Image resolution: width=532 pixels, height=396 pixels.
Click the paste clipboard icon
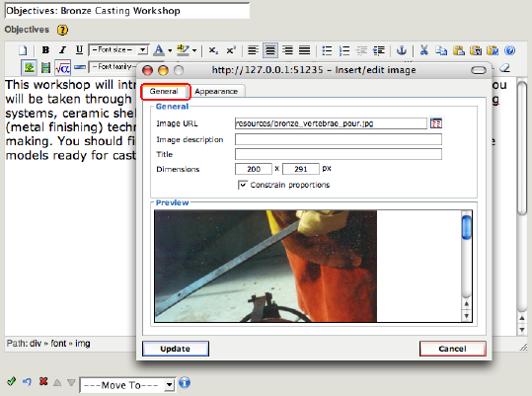pos(459,50)
